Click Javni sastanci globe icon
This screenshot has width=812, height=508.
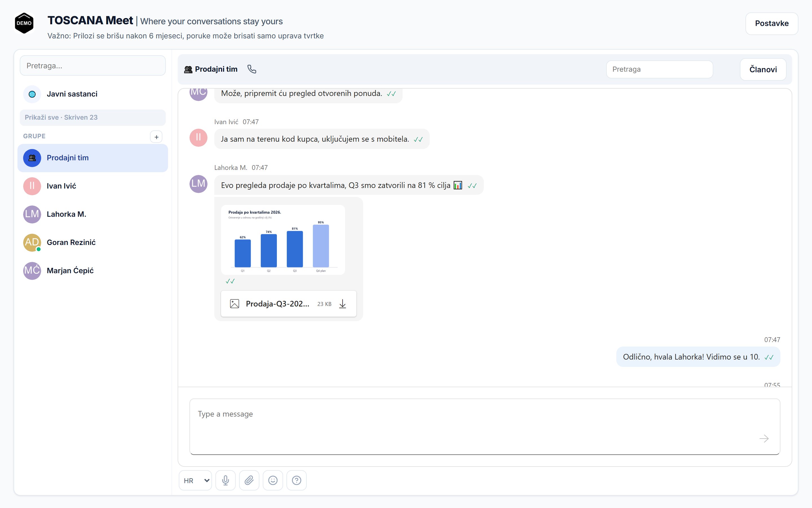[32, 94]
